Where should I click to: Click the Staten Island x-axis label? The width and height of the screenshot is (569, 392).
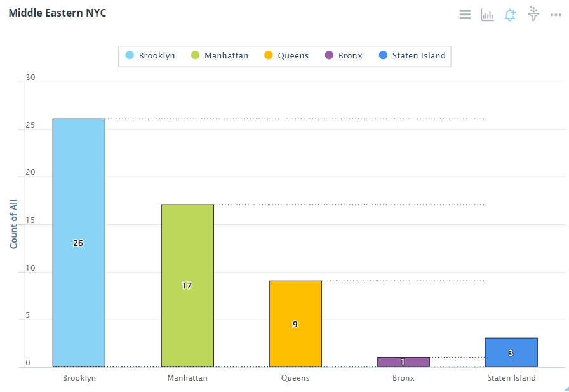[511, 378]
